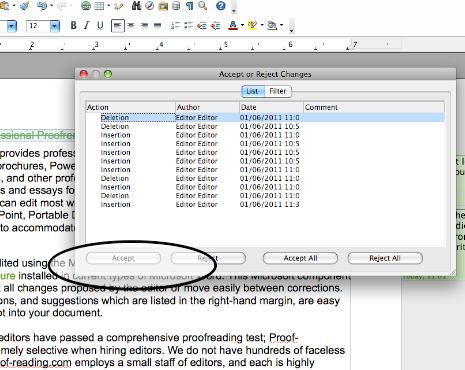This screenshot has height=370, width=465.
Task: Open the Table size dropdown arrow
Action: pos(109,6)
